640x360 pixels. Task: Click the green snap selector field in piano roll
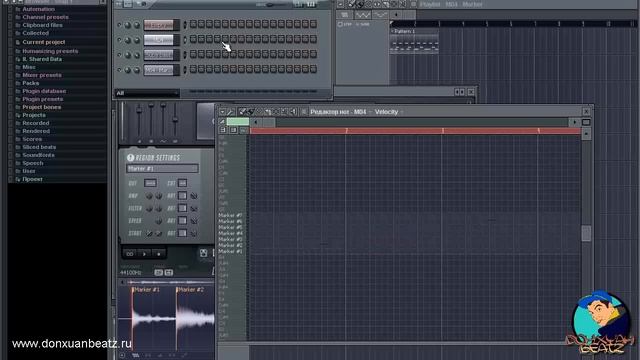pos(238,122)
